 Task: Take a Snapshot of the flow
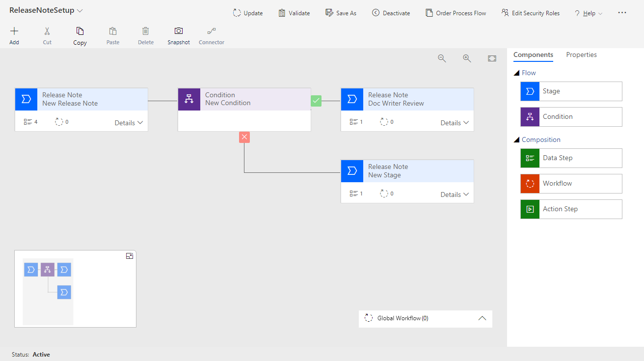(x=179, y=32)
